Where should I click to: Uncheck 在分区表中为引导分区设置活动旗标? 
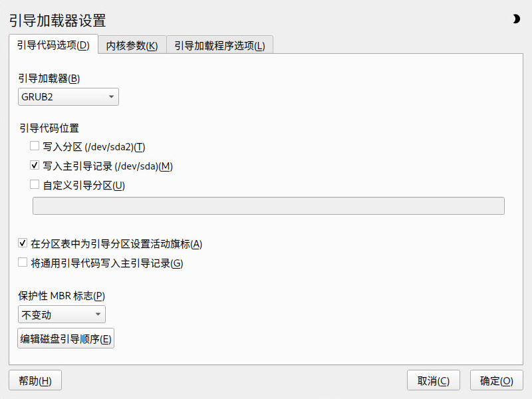pos(23,243)
